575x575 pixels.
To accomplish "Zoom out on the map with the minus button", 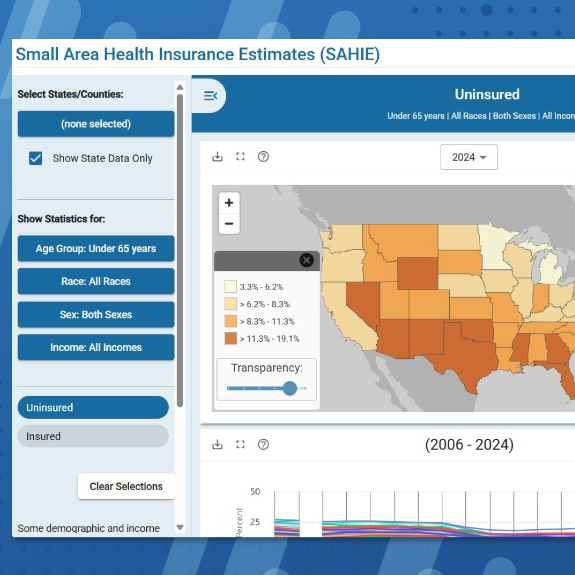I will coord(229,224).
